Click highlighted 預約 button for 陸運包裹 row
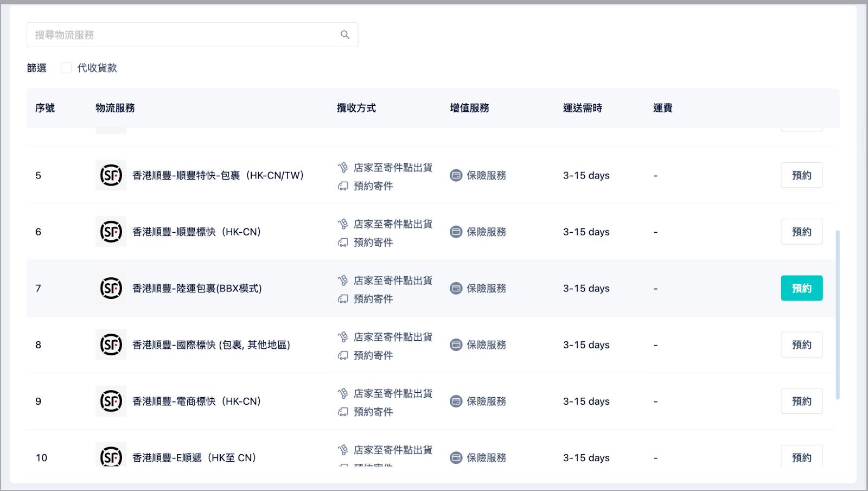 (802, 288)
